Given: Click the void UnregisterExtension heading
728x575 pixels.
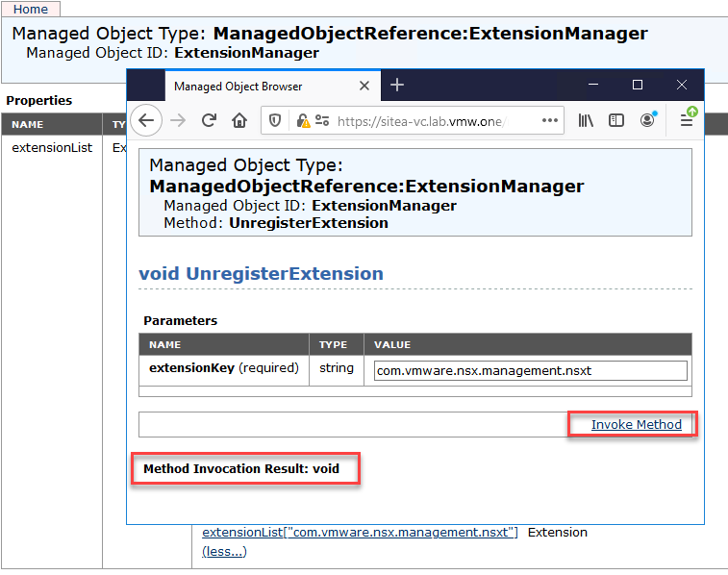Looking at the screenshot, I should 262,273.
